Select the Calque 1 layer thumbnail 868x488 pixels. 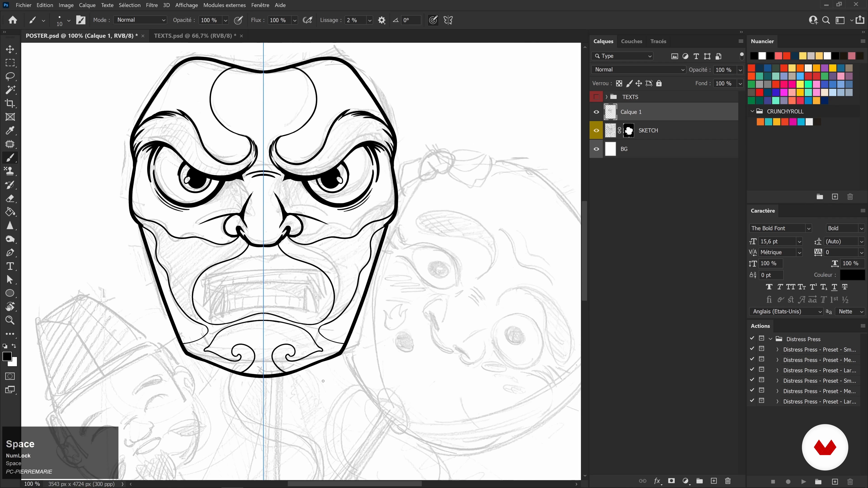[x=610, y=112]
